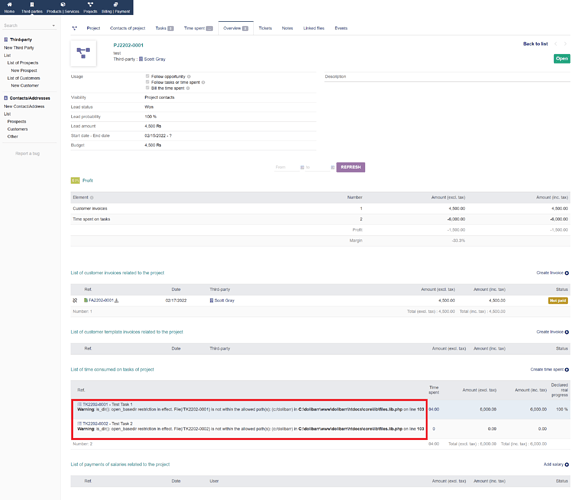Select the Overview tab
Viewport: 578px width, 500px height.
236,28
